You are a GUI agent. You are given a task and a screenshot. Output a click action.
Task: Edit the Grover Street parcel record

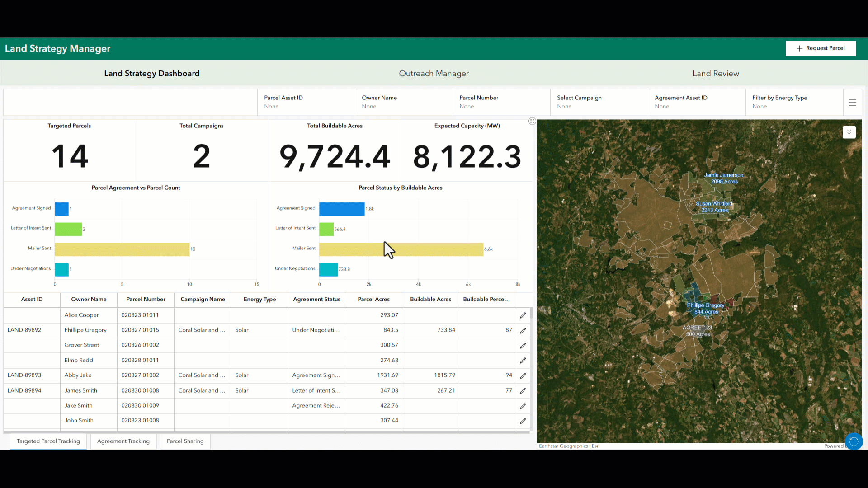click(x=523, y=345)
